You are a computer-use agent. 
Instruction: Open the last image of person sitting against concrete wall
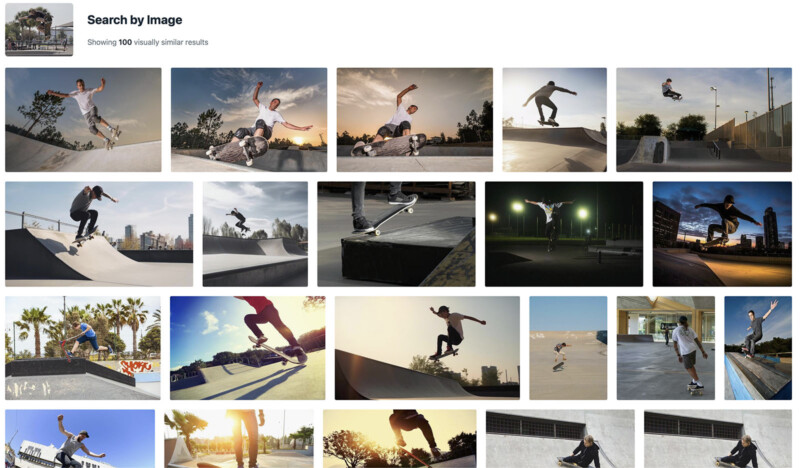pyautogui.click(x=718, y=439)
